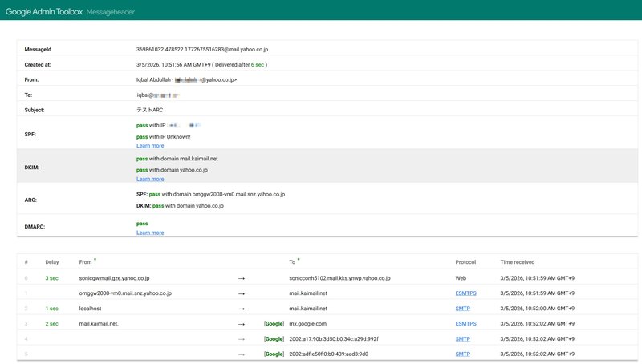Open ESMTPS link in mx.google.com row
Screen dimensions: 642x364
tap(465, 323)
